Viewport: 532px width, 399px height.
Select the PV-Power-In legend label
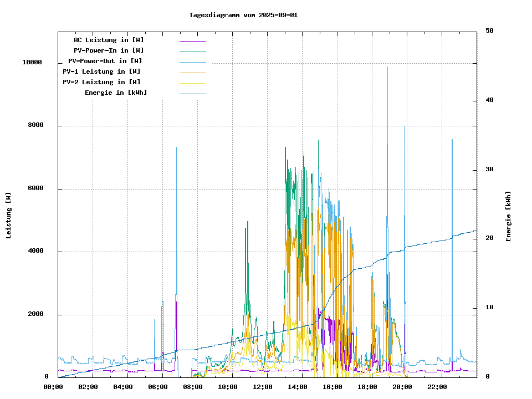109,50
